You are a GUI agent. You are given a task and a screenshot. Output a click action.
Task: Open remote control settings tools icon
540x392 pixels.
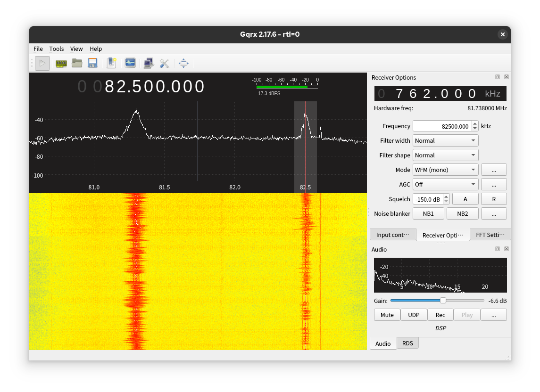(164, 63)
